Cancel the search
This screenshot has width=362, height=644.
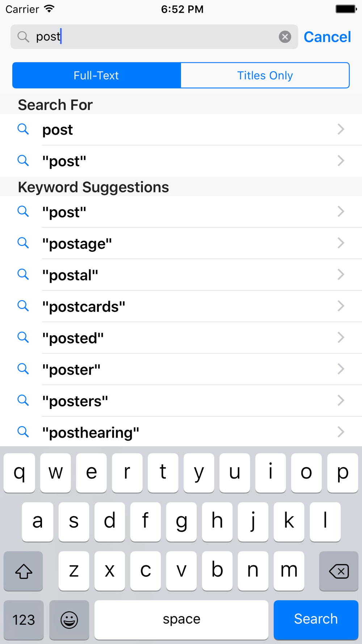[327, 37]
